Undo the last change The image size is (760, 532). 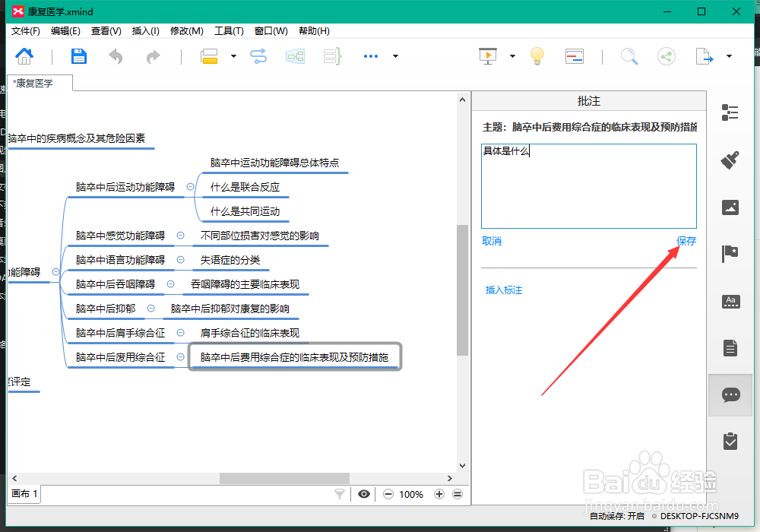115,55
